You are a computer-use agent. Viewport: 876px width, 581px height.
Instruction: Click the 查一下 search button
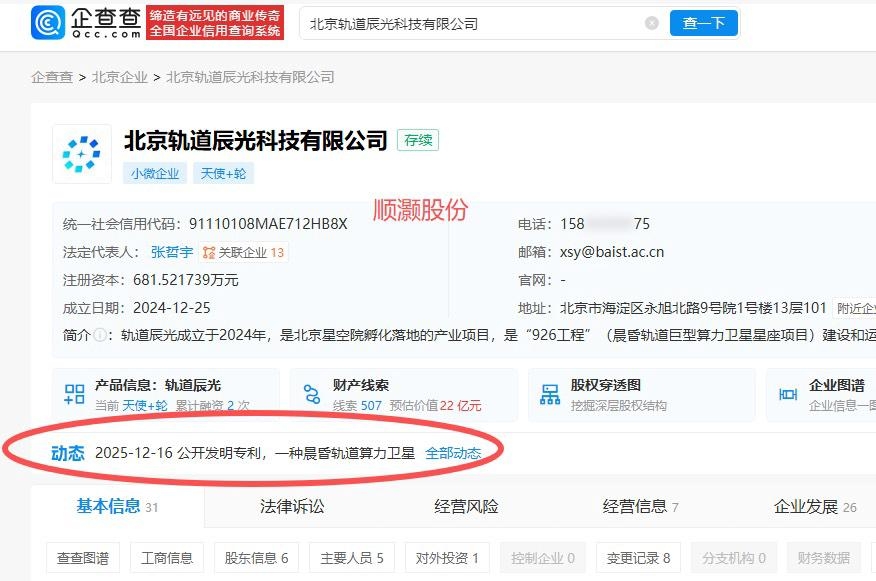point(703,23)
